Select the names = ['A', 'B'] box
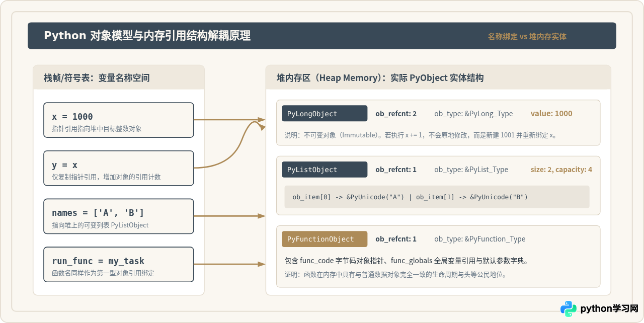Viewport: 644px width, 323px height. point(119,216)
